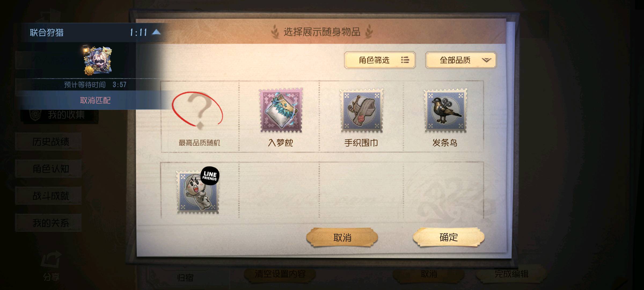Open the 角色筛选 character filter
Viewport: 644px width, 290px height.
[x=380, y=60]
